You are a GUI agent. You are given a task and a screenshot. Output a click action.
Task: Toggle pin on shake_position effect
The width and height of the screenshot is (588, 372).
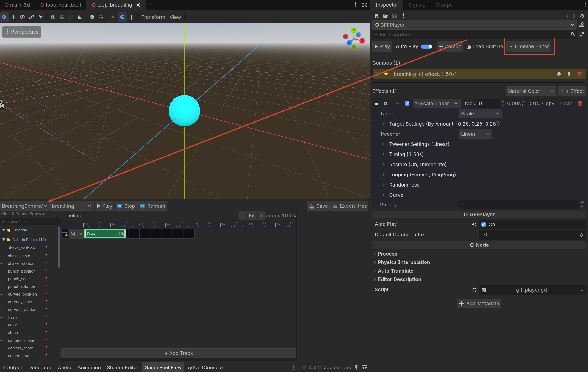click(x=46, y=248)
